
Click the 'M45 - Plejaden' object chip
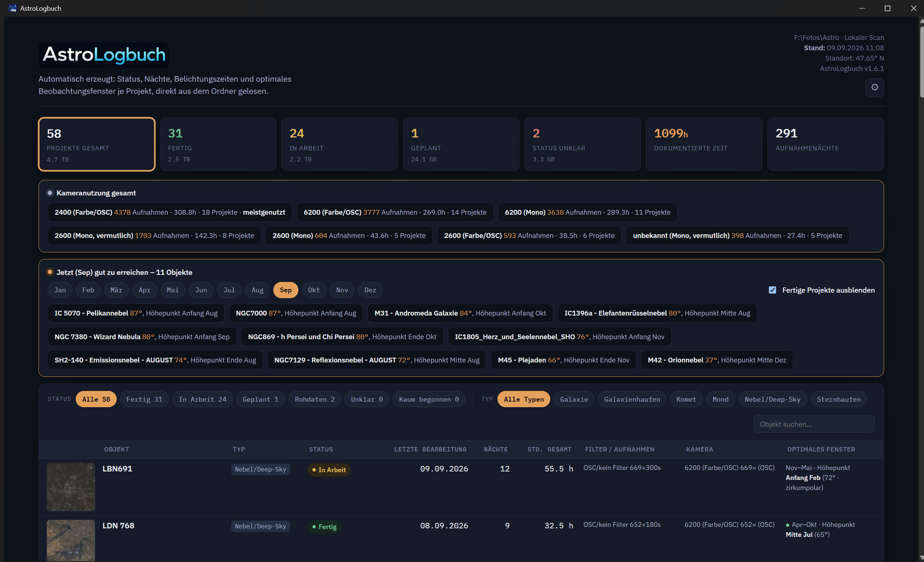(564, 360)
